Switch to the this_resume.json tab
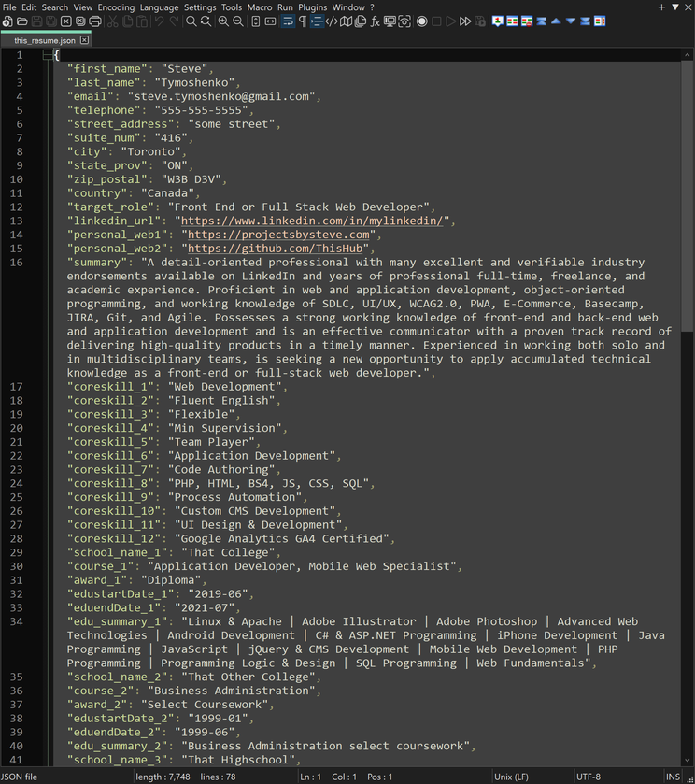Viewport: 695px width, 784px height. click(45, 41)
